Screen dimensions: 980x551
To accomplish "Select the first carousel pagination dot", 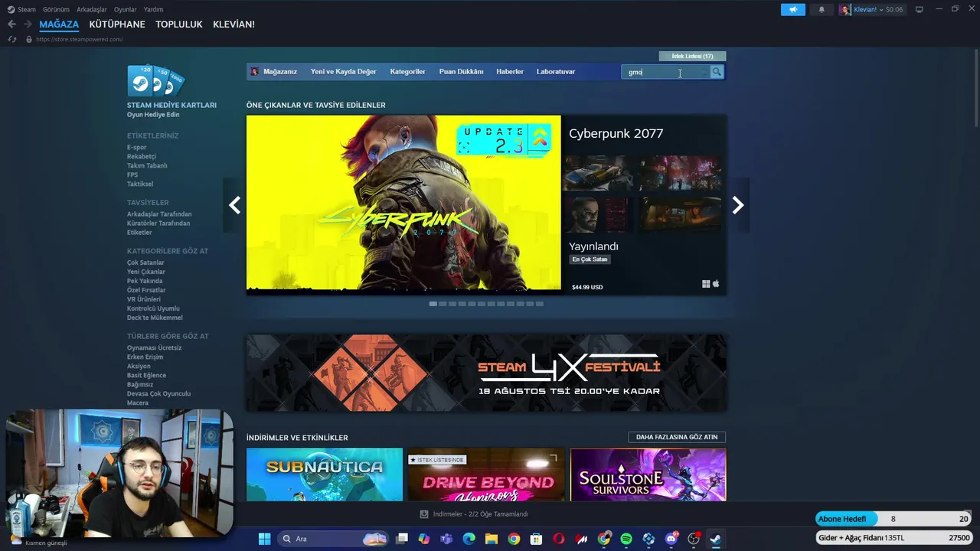I will 433,304.
